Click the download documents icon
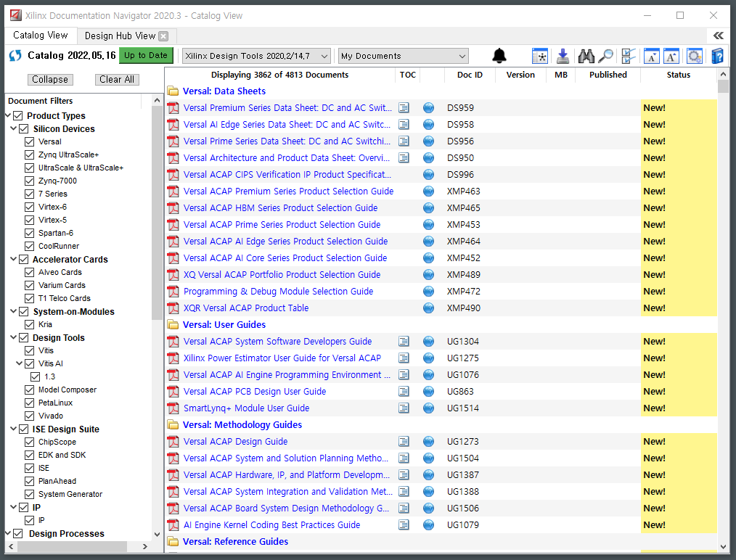 pos(563,57)
